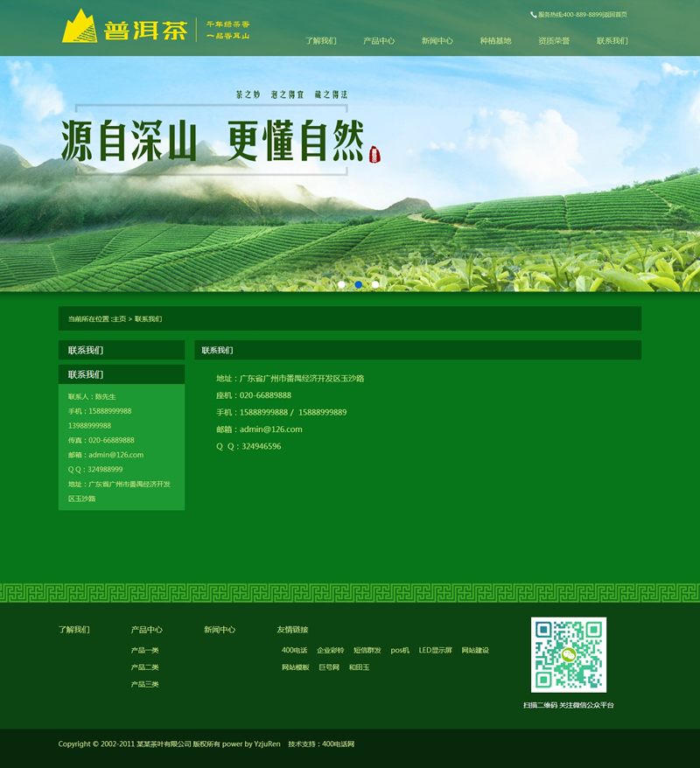Click 产品一类 in the footer

[x=144, y=650]
